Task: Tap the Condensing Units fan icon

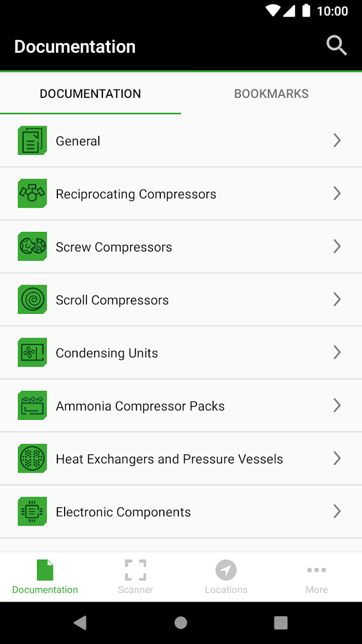Action: click(32, 353)
